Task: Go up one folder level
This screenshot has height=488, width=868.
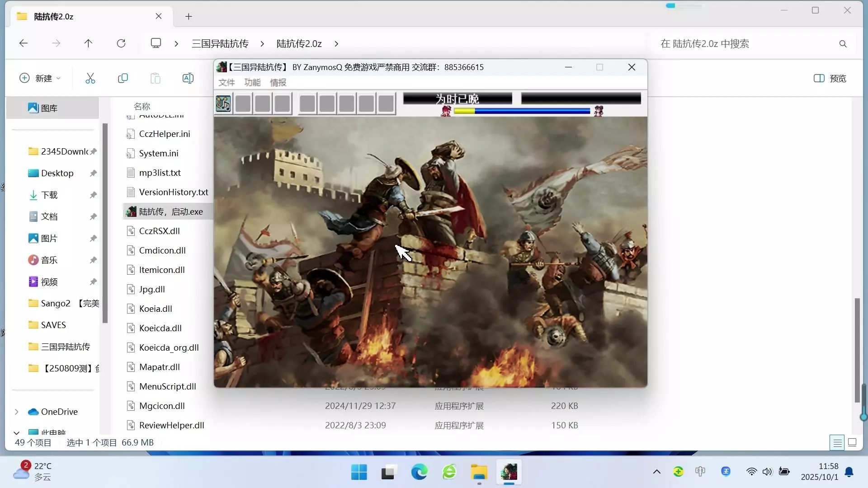Action: pyautogui.click(x=88, y=43)
